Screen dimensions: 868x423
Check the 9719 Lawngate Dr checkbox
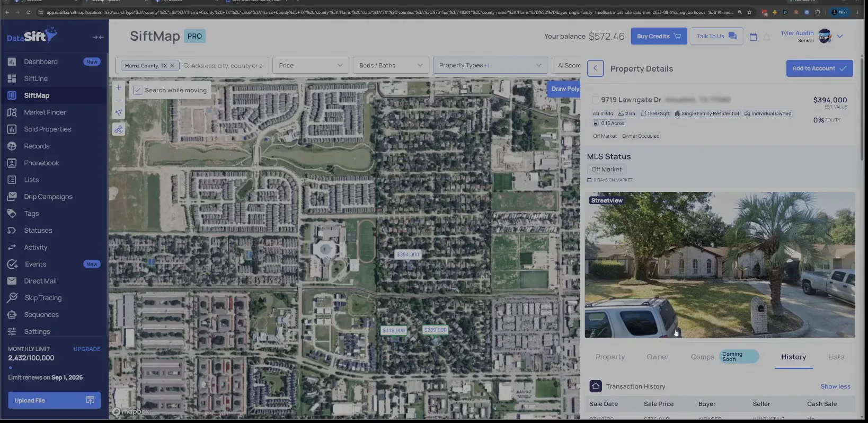click(596, 100)
